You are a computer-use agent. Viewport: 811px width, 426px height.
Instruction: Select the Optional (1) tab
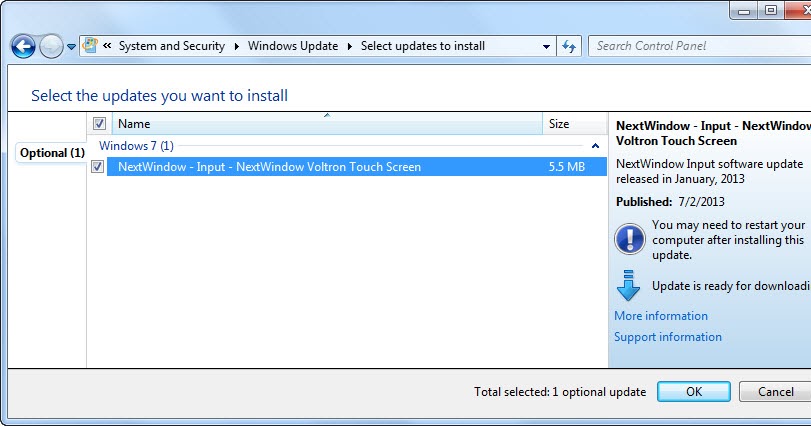coord(52,153)
